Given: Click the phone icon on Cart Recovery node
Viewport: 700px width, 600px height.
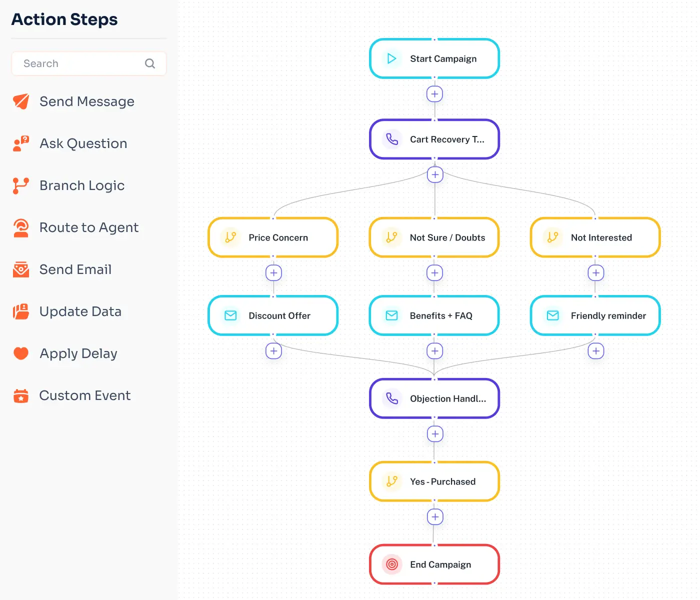Looking at the screenshot, I should 393,139.
